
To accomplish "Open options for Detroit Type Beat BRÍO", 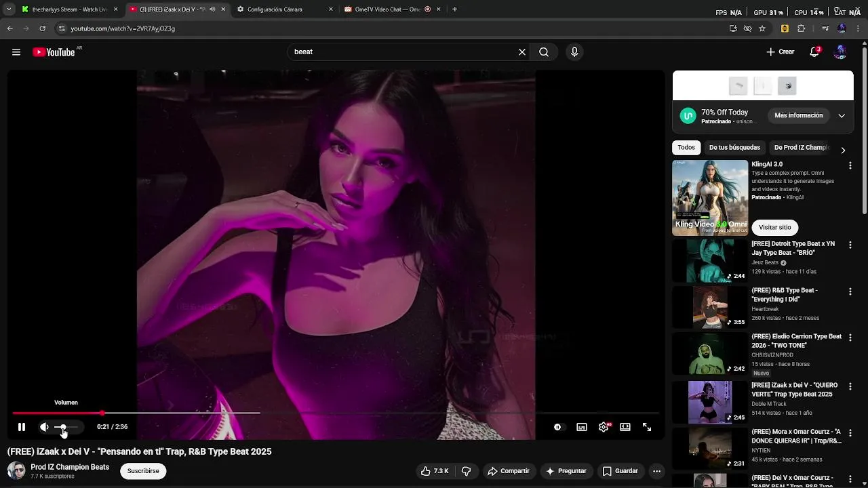I will [850, 245].
